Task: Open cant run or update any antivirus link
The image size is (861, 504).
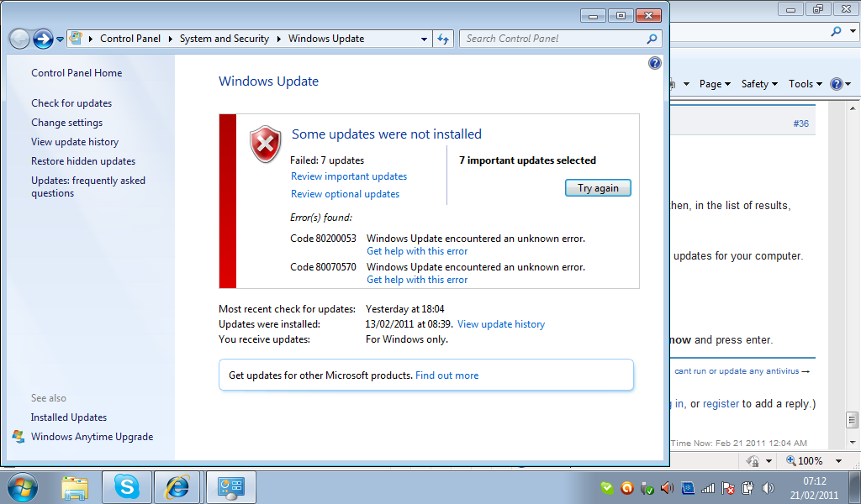Action: pos(742,371)
